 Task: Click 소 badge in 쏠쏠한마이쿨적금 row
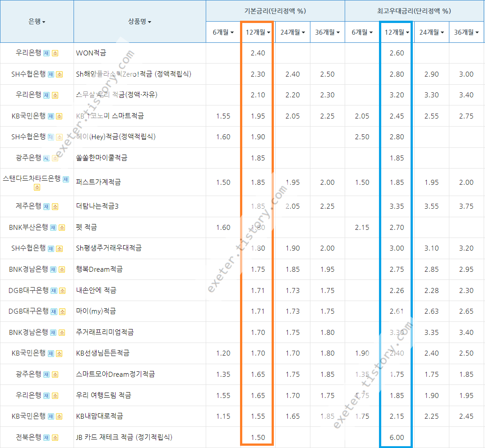55,158
